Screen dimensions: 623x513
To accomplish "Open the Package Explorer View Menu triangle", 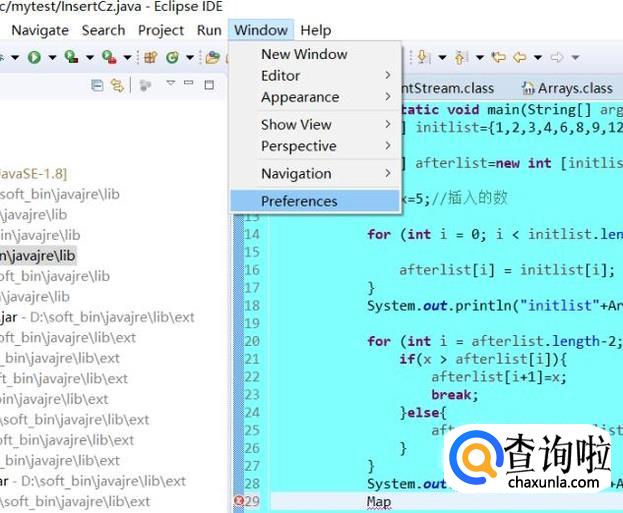I will coord(170,83).
